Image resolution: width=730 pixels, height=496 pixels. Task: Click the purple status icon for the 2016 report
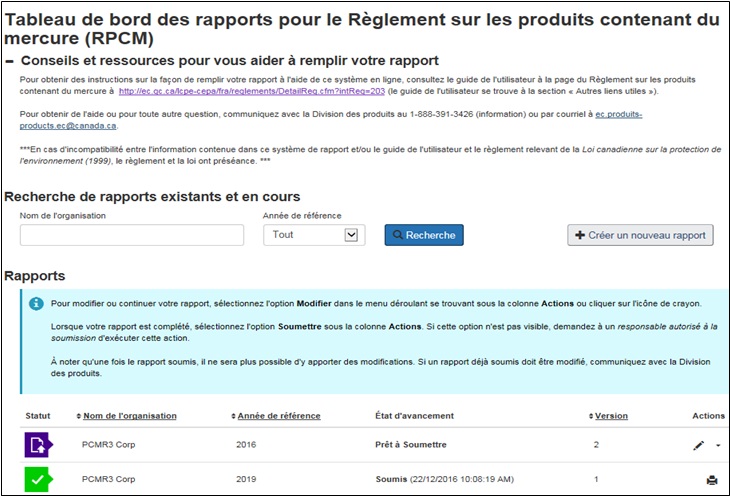click(x=38, y=445)
